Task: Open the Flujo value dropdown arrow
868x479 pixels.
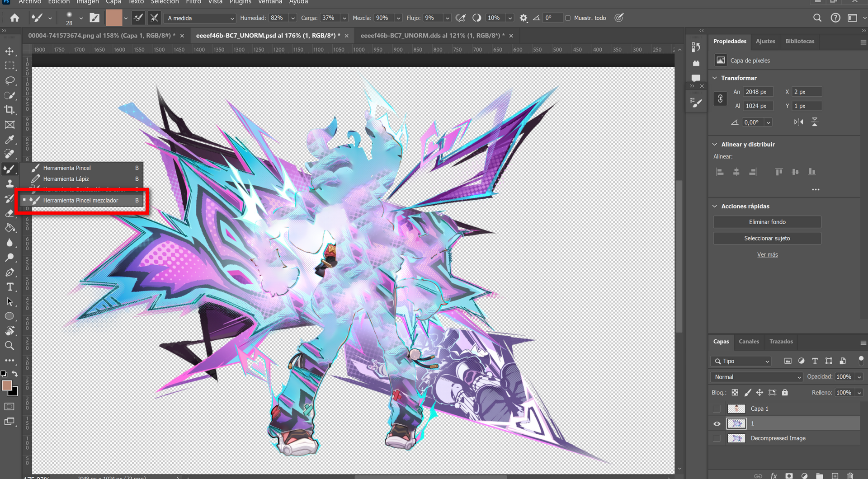Action: pyautogui.click(x=447, y=18)
